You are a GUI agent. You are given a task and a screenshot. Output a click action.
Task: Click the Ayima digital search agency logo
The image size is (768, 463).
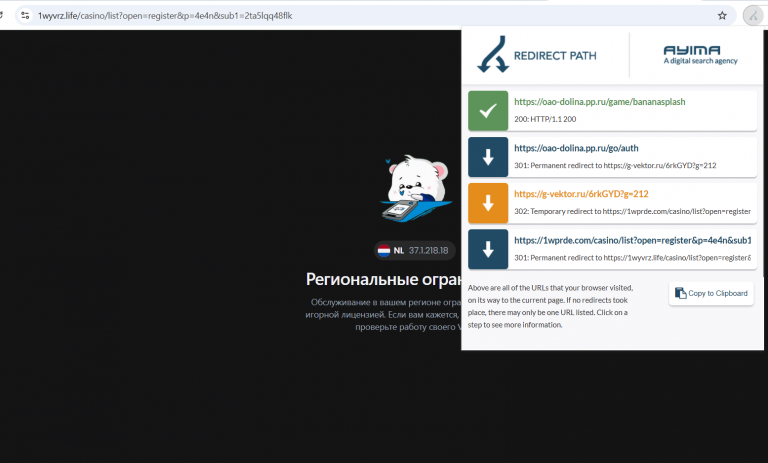(700, 55)
